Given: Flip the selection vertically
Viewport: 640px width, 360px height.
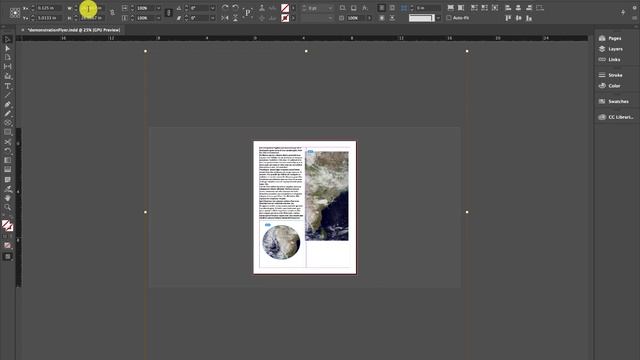Looking at the screenshot, I should click(x=236, y=18).
